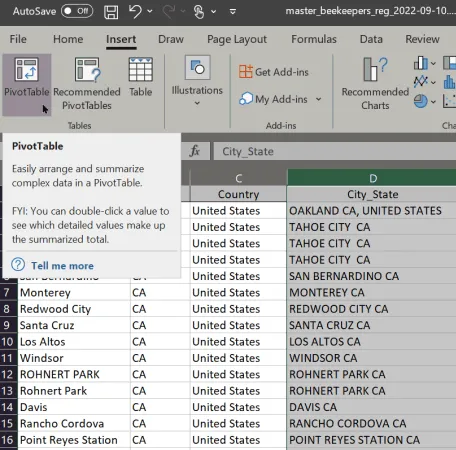Click the tooltip help question icon

[x=18, y=265]
